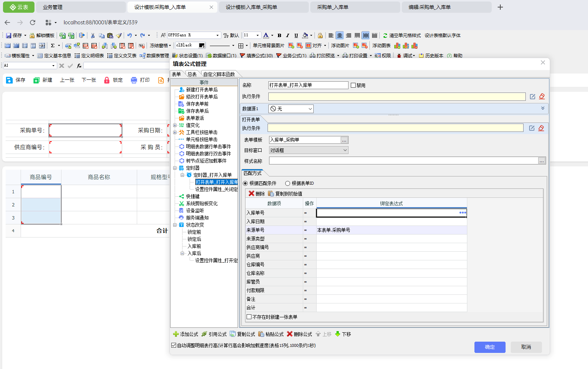Open the clBlack font color swatch

[202, 45]
